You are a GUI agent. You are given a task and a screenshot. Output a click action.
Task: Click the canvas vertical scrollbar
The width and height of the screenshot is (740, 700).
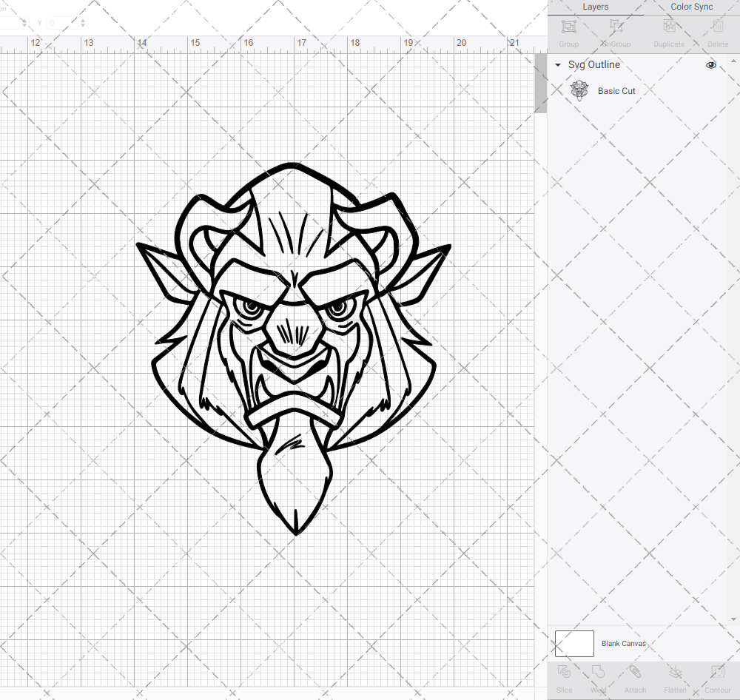[541, 83]
